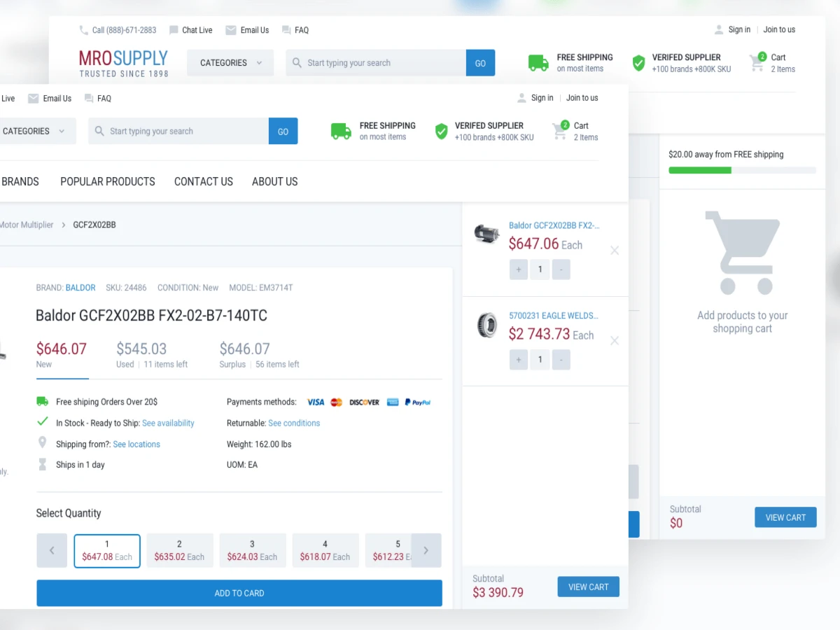Show next quantity options with right arrow
The image size is (840, 630).
[426, 550]
